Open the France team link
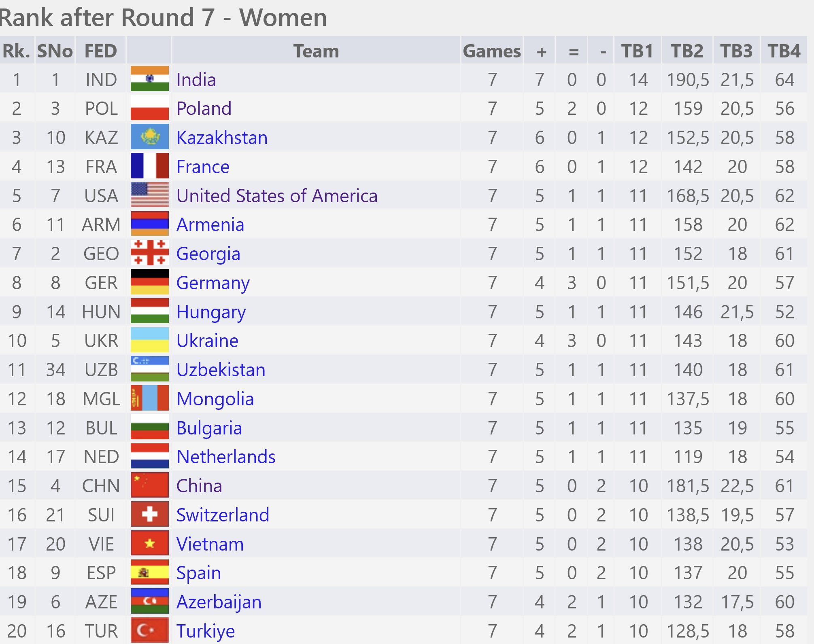Screen dimensions: 814x644 pyautogui.click(x=203, y=167)
